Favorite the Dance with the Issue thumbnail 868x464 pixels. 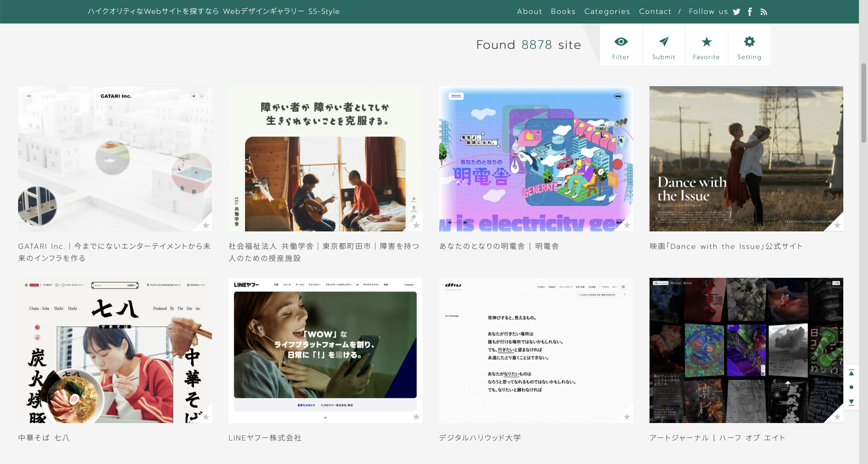pos(837,225)
